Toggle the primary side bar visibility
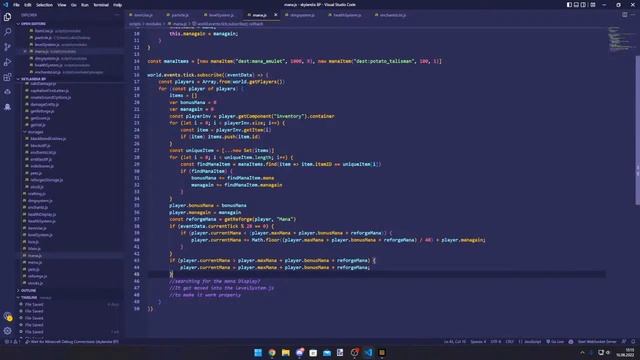640x360 pixels. tap(569, 4)
